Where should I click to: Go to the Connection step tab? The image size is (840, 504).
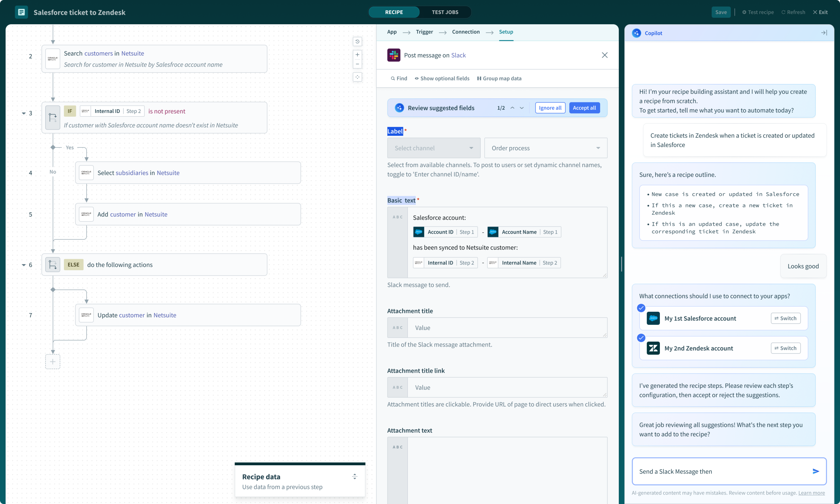pyautogui.click(x=466, y=32)
